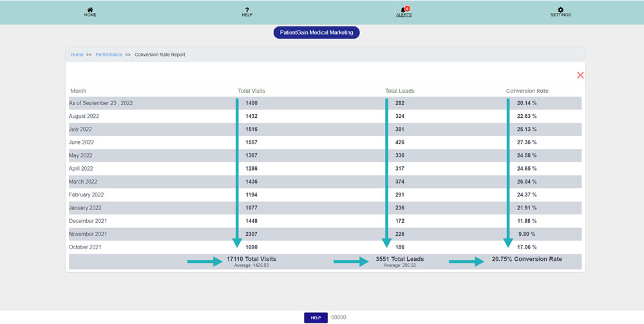Click the 282 leads value
This screenshot has height=324, width=644.
[x=400, y=103]
